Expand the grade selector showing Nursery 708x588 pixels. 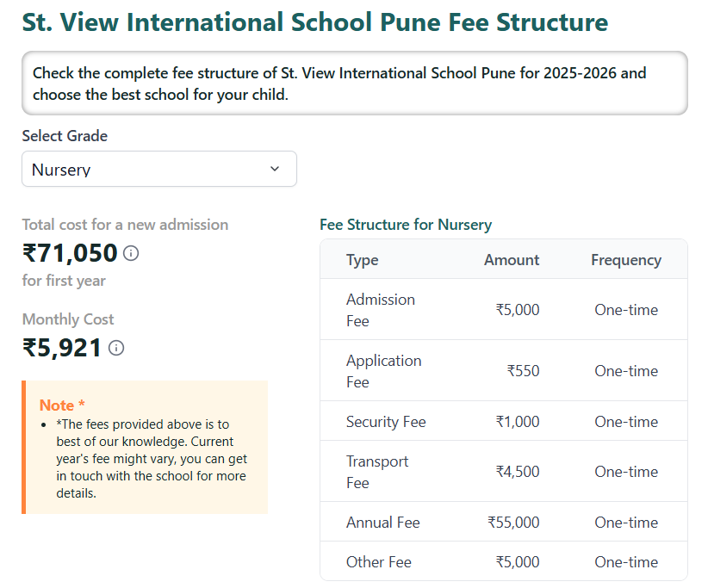point(158,169)
